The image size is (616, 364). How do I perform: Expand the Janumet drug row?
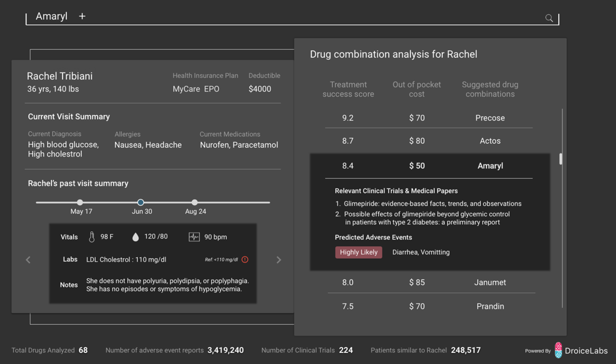click(431, 283)
